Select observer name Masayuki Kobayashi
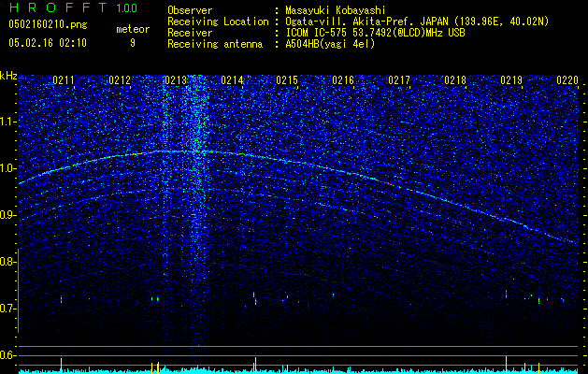Screen dimensions: 588x374 tap(336, 10)
